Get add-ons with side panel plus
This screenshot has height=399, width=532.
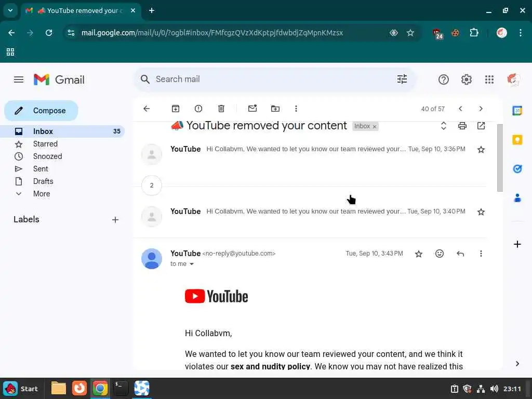click(x=517, y=244)
